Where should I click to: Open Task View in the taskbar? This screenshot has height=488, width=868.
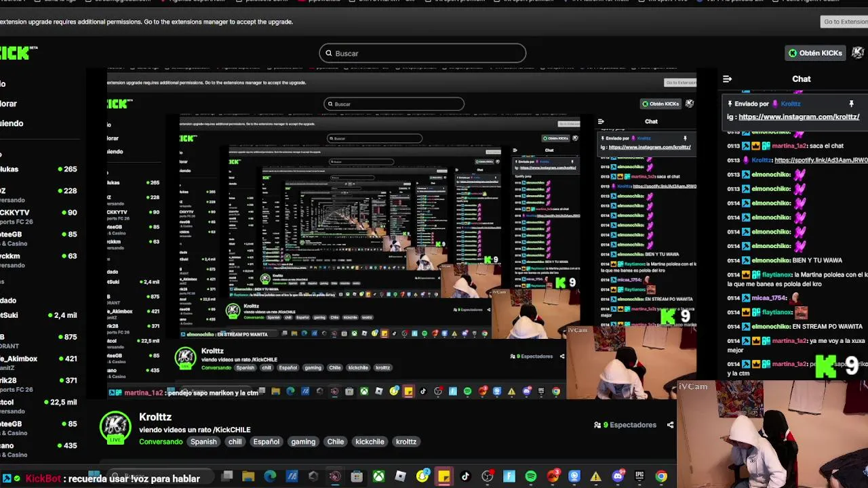pyautogui.click(x=227, y=476)
